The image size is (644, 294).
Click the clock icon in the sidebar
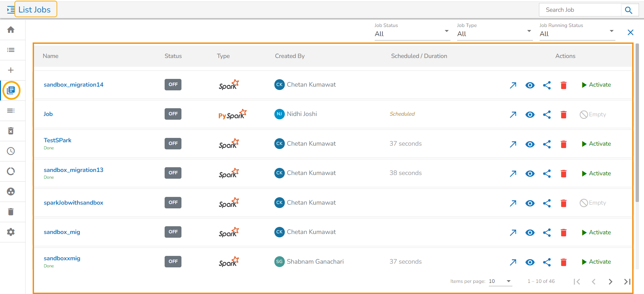click(x=11, y=151)
